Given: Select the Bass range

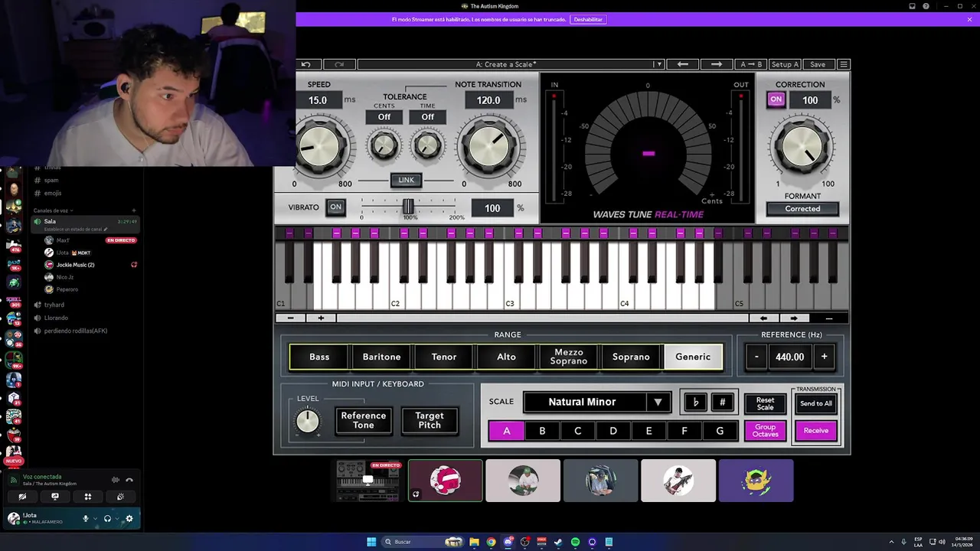Looking at the screenshot, I should coord(319,357).
